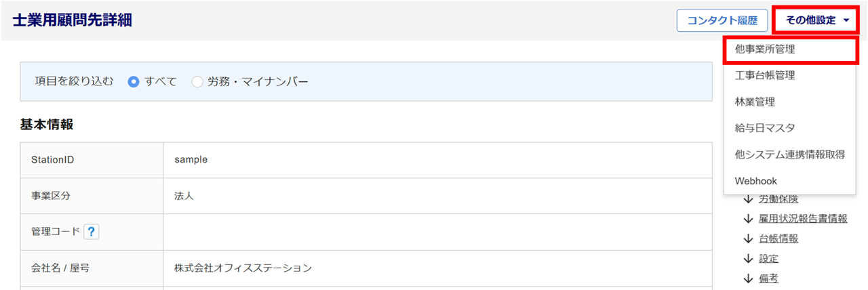Open 林業管理 menu entry
This screenshot has width=868, height=290.
(x=790, y=102)
